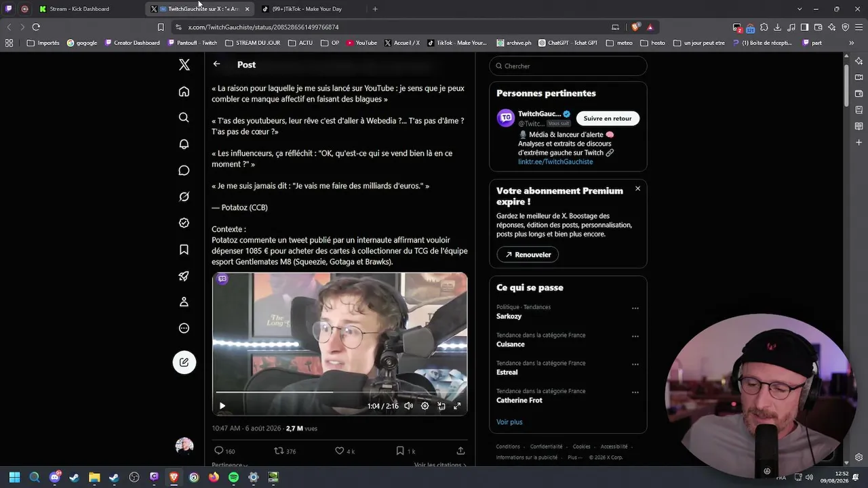The width and height of the screenshot is (868, 488).
Task: Open the STREAM DU JOUR bookmarks folder
Action: 252,43
